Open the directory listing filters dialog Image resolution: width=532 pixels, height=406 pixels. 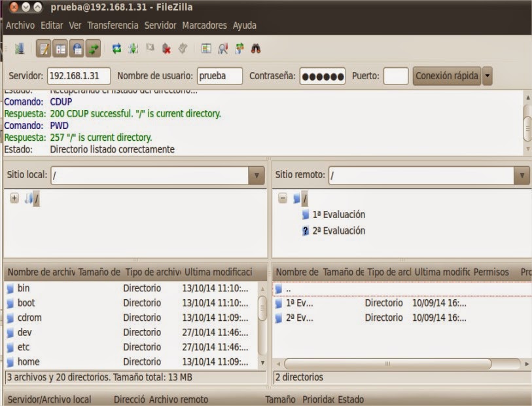tap(206, 48)
